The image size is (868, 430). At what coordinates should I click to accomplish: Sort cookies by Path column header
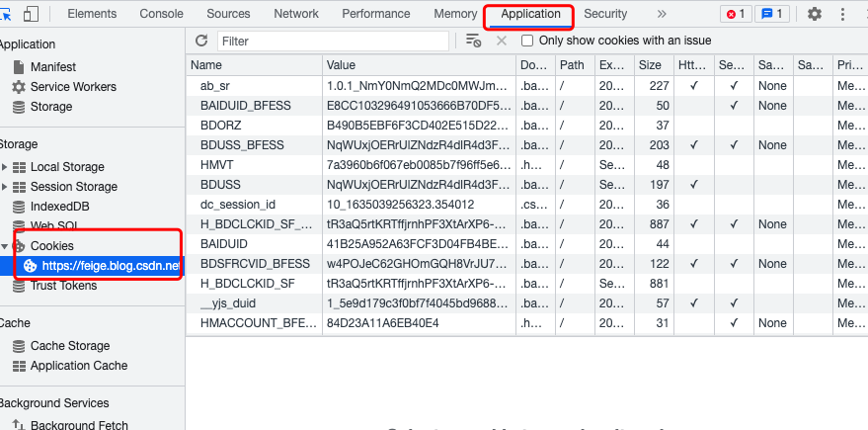click(575, 65)
